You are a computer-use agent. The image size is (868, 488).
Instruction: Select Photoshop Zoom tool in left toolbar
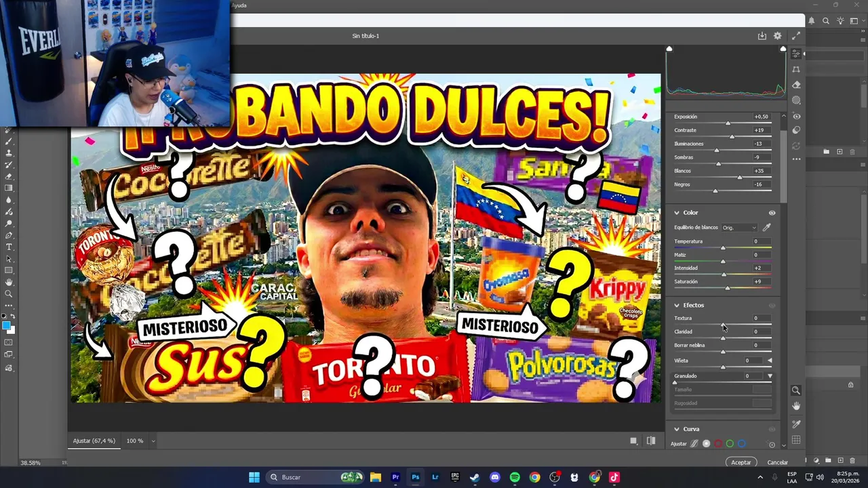9,294
